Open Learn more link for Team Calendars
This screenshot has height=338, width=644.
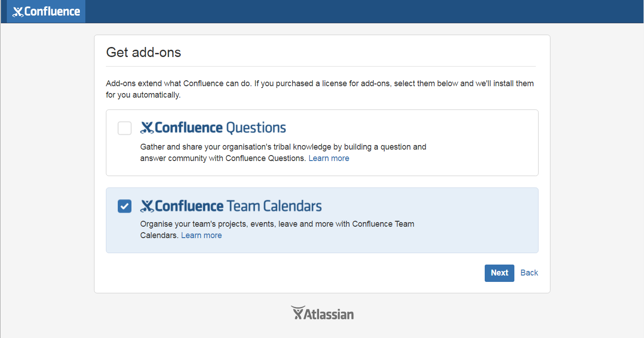[201, 235]
